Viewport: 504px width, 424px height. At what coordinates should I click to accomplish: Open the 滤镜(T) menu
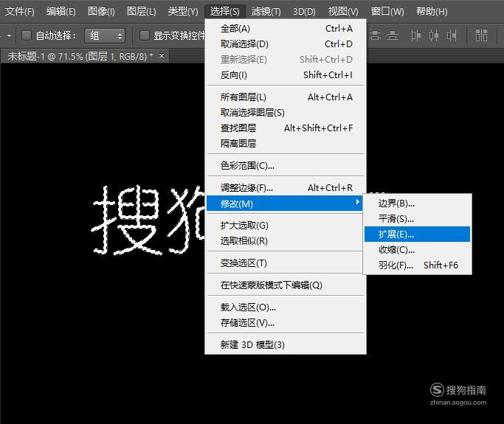tap(266, 12)
